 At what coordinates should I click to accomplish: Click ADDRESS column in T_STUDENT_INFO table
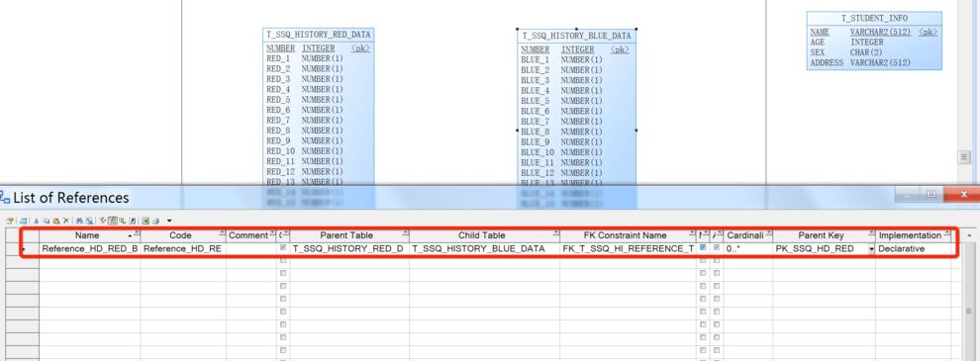pos(860,62)
